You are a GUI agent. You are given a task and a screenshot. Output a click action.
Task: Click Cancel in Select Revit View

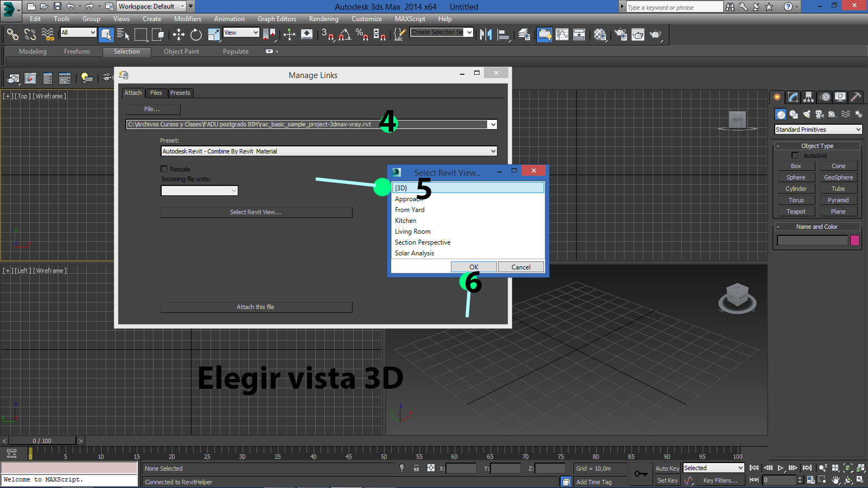click(x=521, y=267)
